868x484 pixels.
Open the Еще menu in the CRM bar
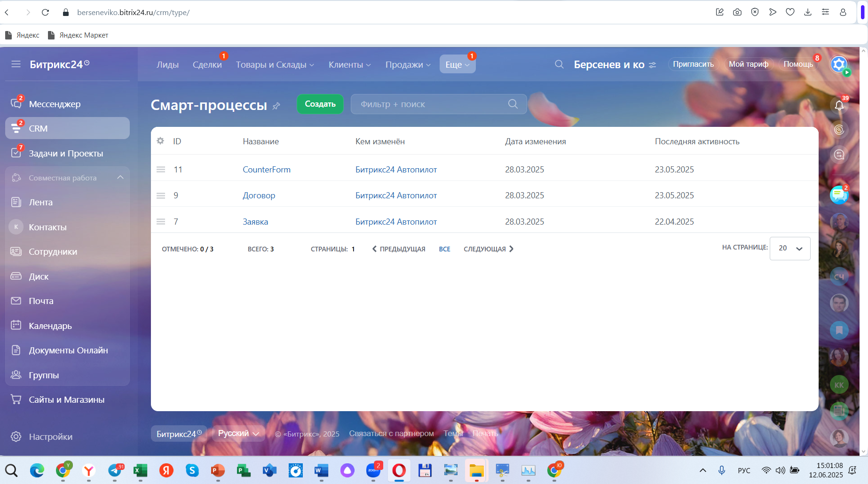pos(457,65)
